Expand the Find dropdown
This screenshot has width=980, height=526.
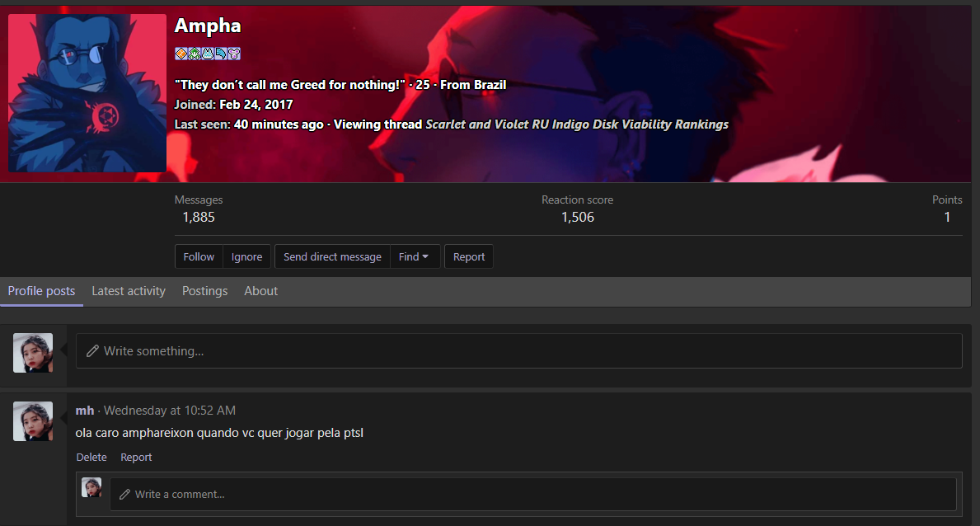(x=415, y=256)
